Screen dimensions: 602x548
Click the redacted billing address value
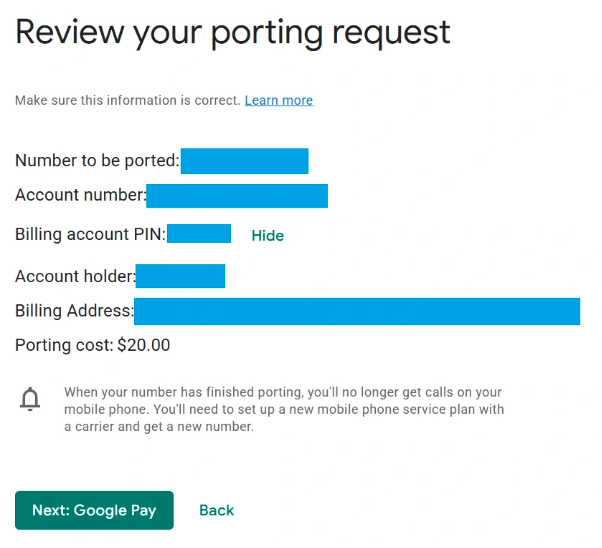click(357, 311)
